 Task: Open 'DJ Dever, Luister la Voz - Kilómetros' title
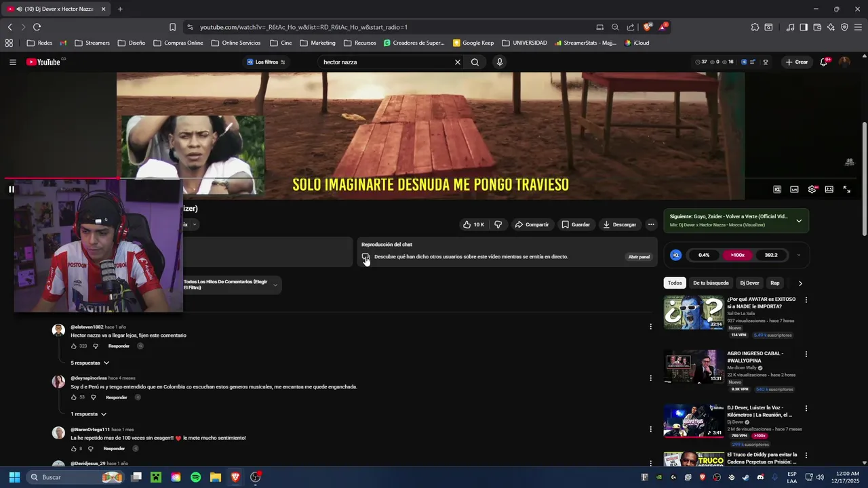pos(759,411)
